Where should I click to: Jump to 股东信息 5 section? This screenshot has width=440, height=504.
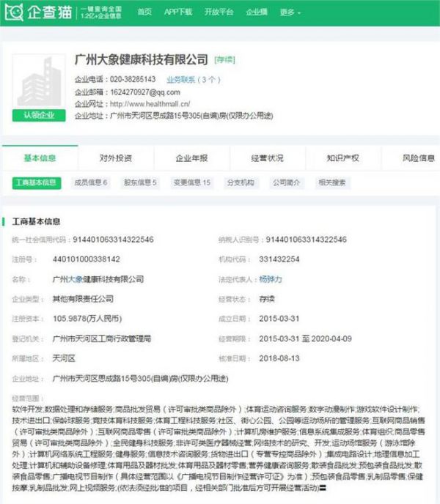[x=140, y=182]
